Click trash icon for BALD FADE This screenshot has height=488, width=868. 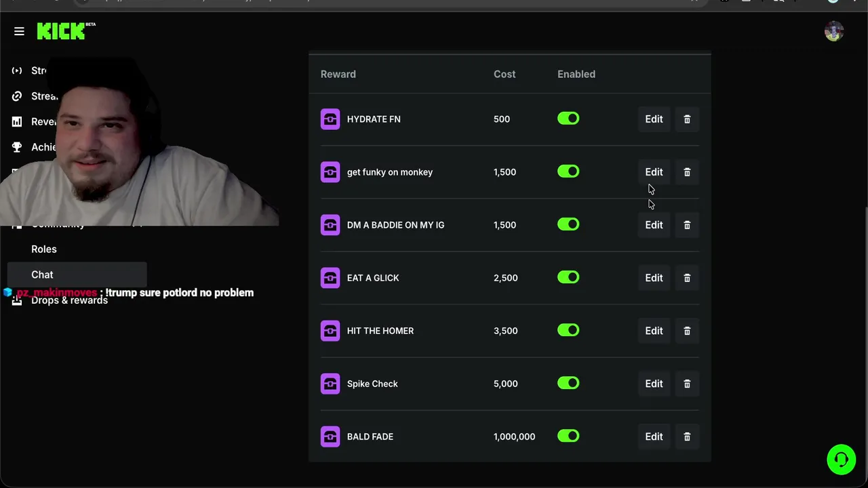pos(687,436)
